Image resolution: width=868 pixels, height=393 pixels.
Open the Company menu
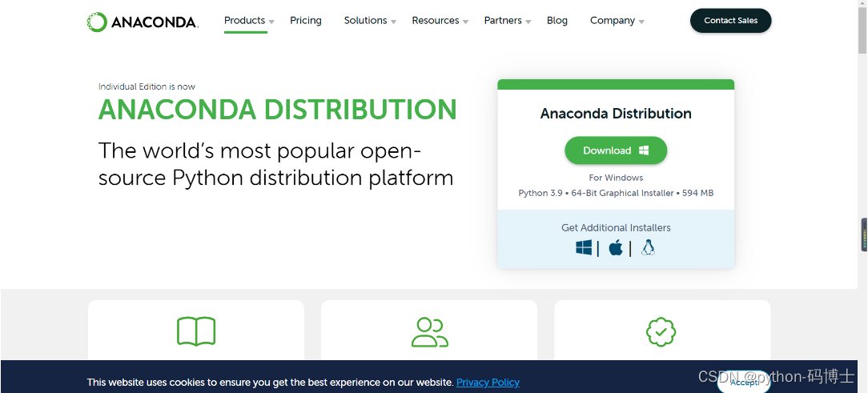coord(613,21)
